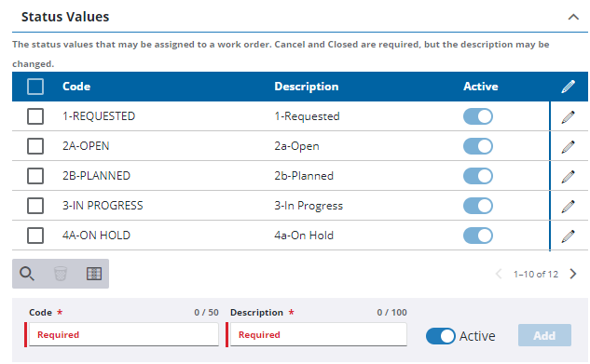Screen dimensions: 590x364
Task: Select the 2A-OPEN row checkbox
Action: point(35,146)
